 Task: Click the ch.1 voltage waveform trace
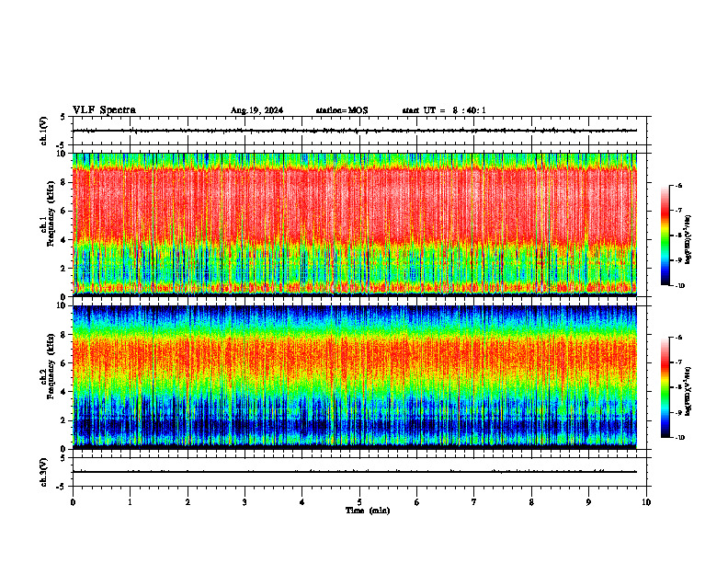[355, 131]
